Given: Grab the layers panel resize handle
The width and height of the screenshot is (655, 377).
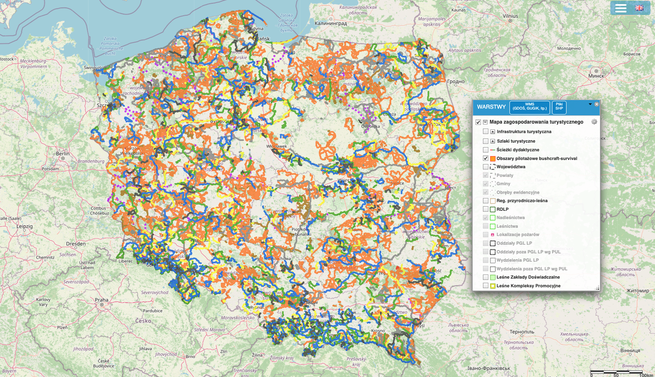Looking at the screenshot, I should pos(597,288).
